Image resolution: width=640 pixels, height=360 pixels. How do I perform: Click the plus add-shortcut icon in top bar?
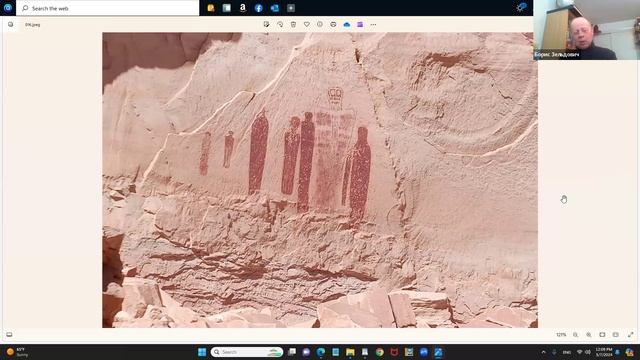pos(291,8)
